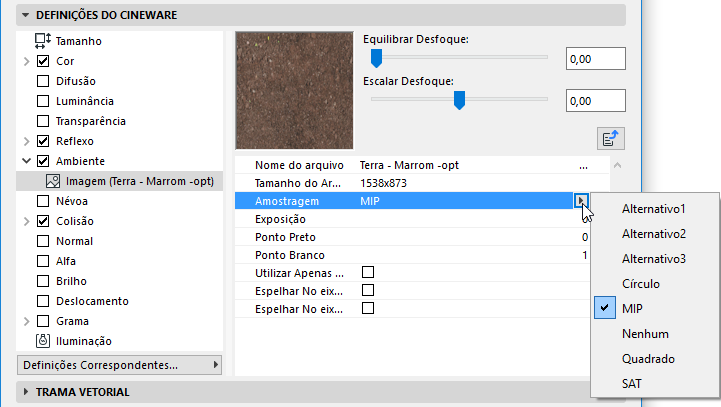Enable the Luminância checkbox
Viewport: 721px width, 407px height.
pos(43,101)
